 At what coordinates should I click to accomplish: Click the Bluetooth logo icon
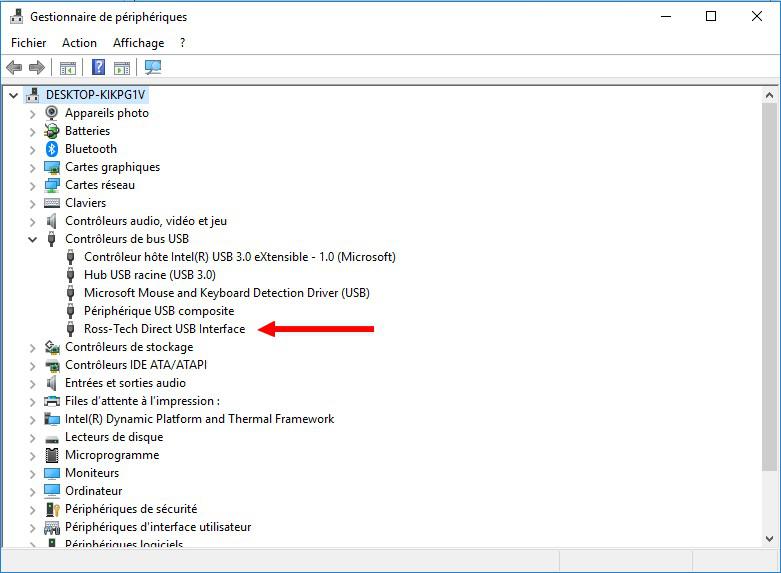[x=52, y=149]
